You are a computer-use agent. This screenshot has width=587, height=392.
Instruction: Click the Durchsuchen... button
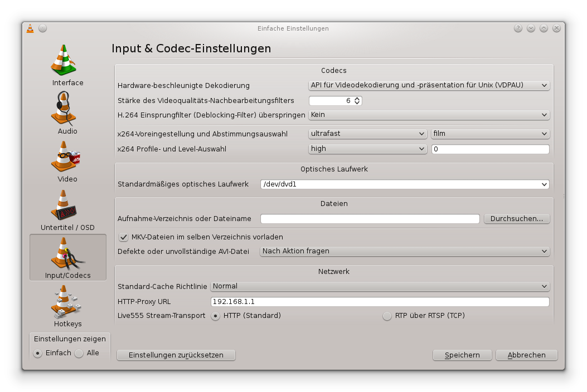pos(516,219)
